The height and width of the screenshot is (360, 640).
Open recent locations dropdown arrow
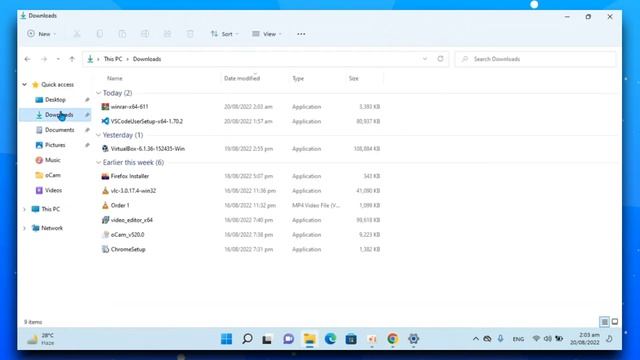coord(58,59)
